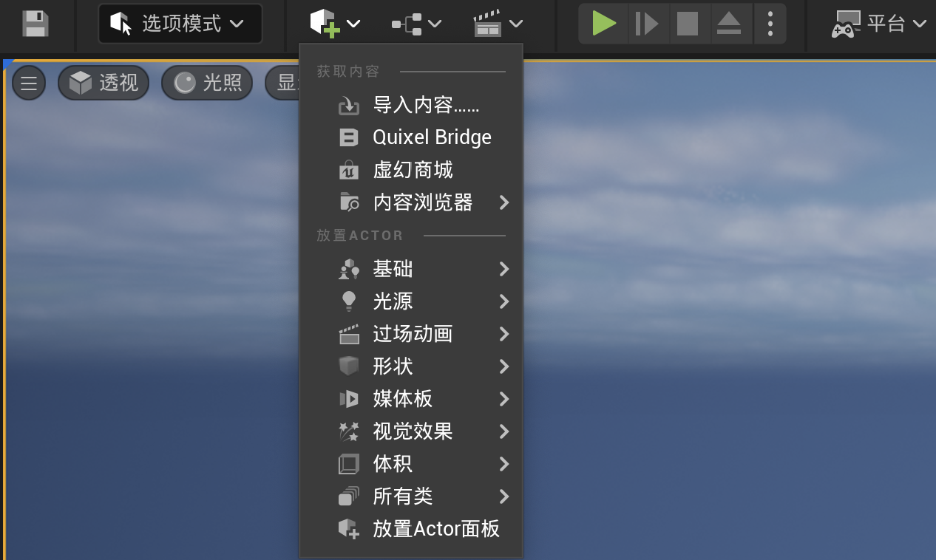The image size is (936, 560).
Task: Open the 选项模式 mode dropdown
Action: point(180,24)
